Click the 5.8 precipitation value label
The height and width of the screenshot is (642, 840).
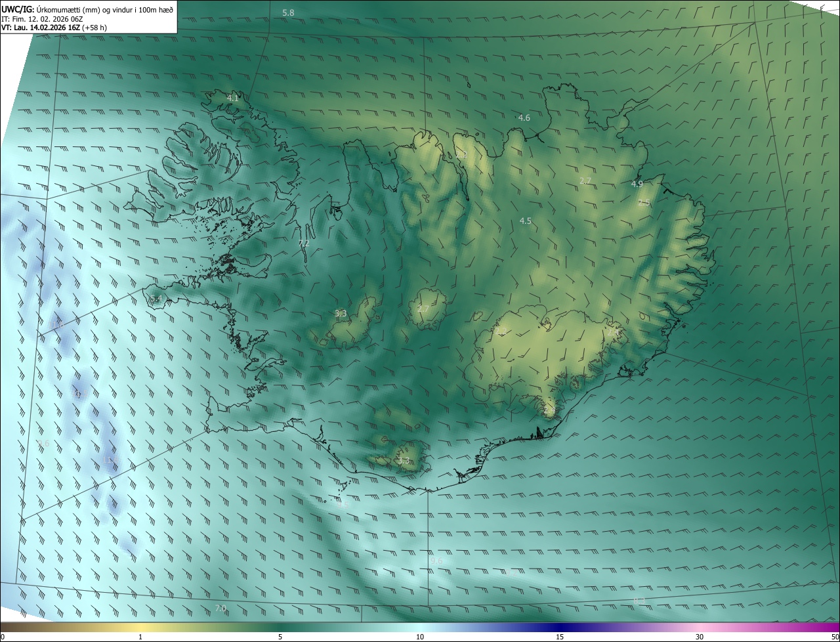coord(288,13)
